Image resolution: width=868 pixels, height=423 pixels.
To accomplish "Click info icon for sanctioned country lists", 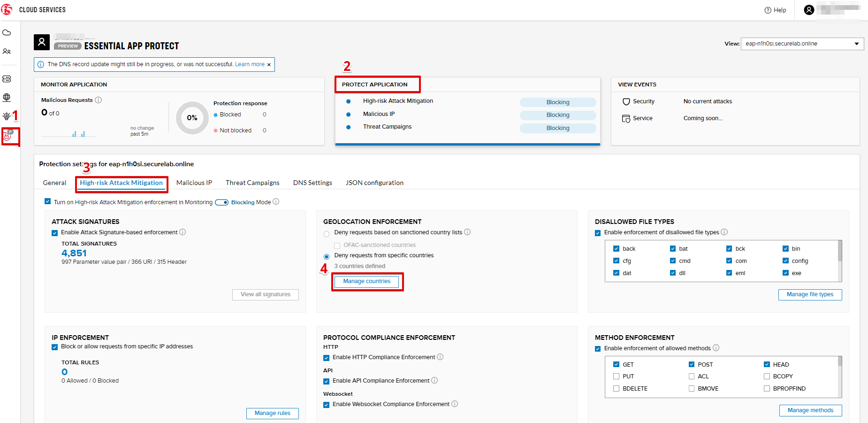I will (467, 232).
